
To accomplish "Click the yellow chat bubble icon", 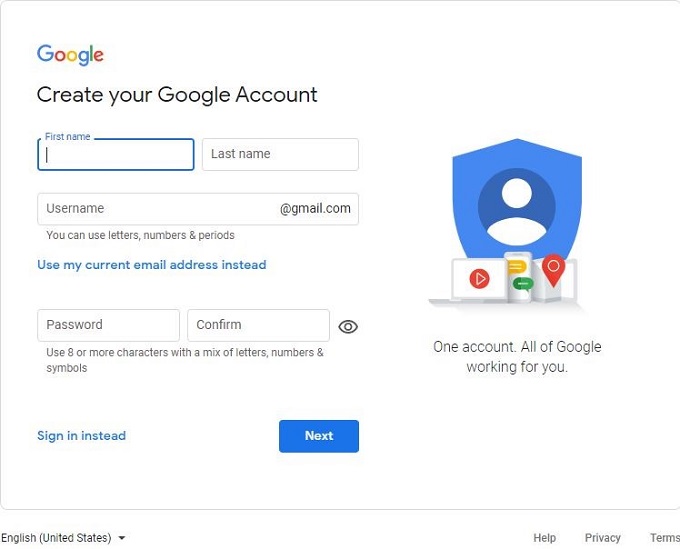I will (517, 267).
